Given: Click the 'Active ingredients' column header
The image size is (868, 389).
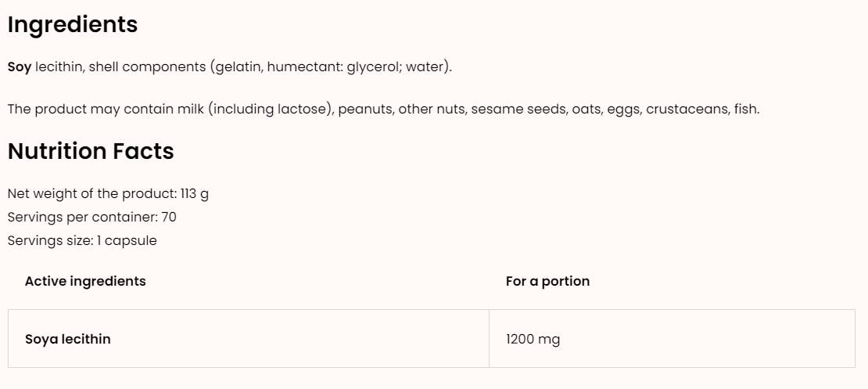Looking at the screenshot, I should click(x=85, y=281).
